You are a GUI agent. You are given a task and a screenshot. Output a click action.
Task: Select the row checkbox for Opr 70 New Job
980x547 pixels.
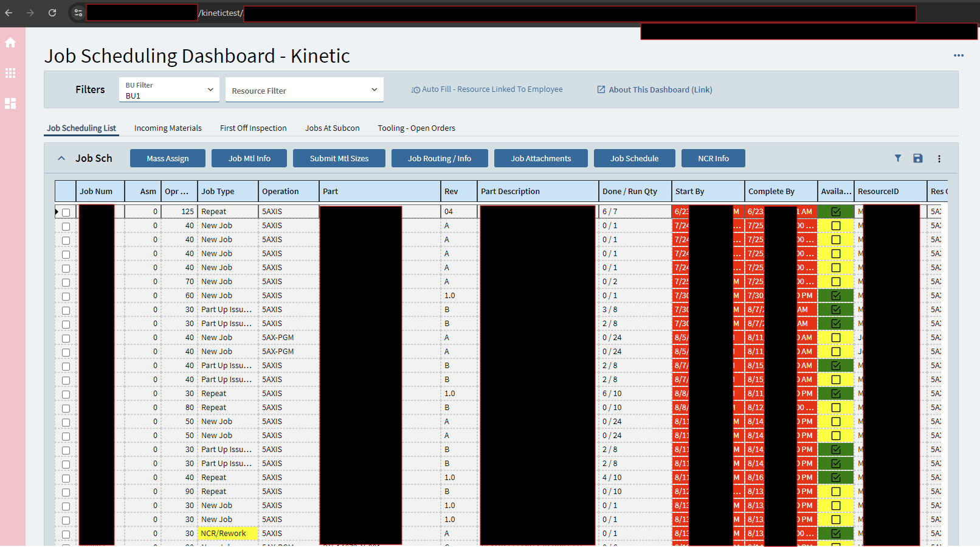(66, 282)
